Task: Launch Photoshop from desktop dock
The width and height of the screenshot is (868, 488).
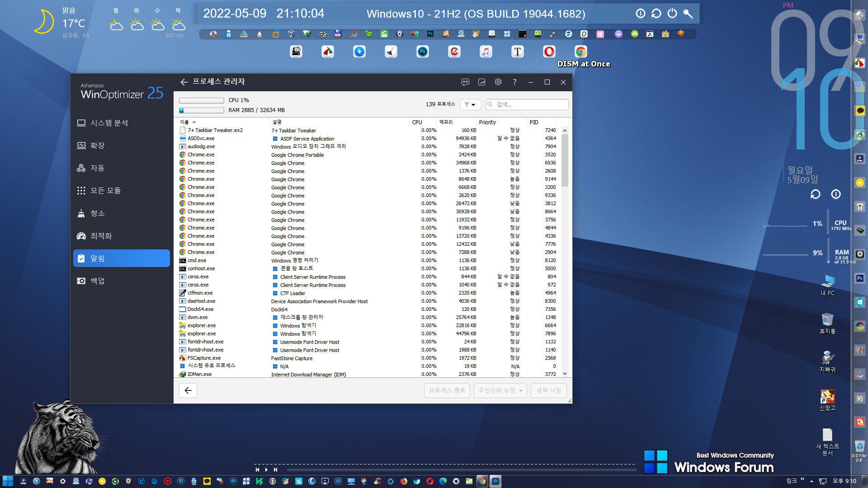Action: coord(423,52)
